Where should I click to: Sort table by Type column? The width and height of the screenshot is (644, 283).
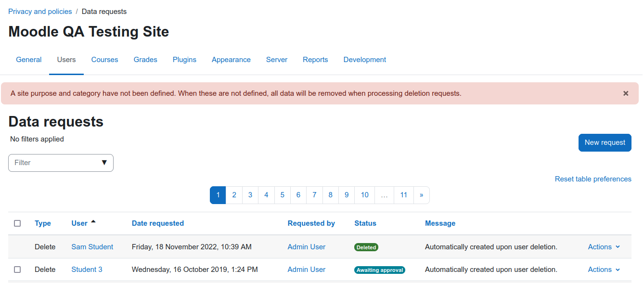[43, 223]
